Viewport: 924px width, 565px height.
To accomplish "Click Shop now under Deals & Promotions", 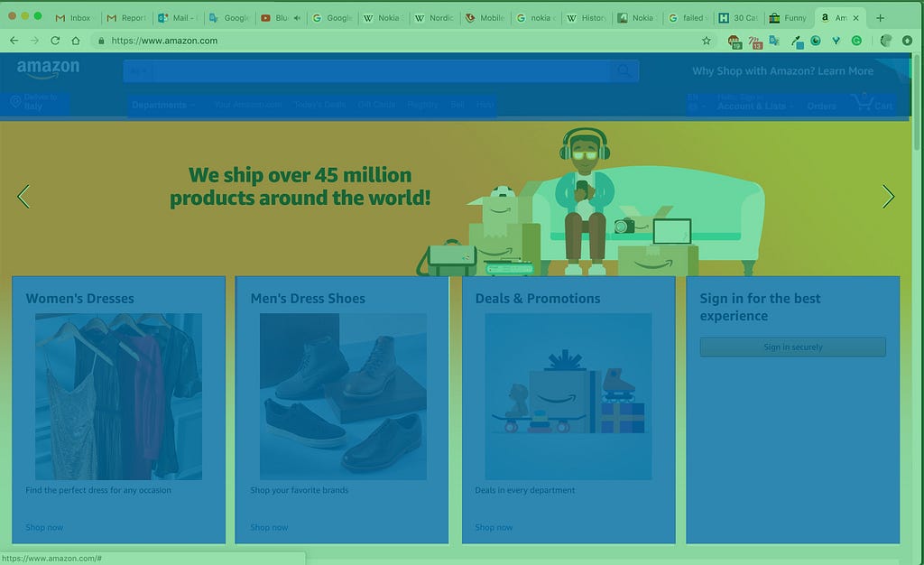I will tap(494, 527).
